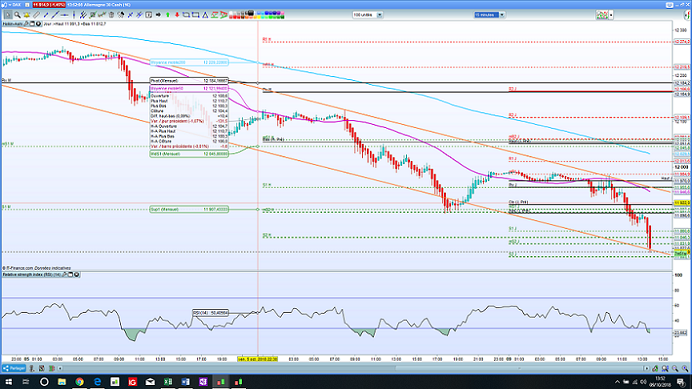Insert a red down arrow marker
The image size is (692, 389).
click(177, 15)
